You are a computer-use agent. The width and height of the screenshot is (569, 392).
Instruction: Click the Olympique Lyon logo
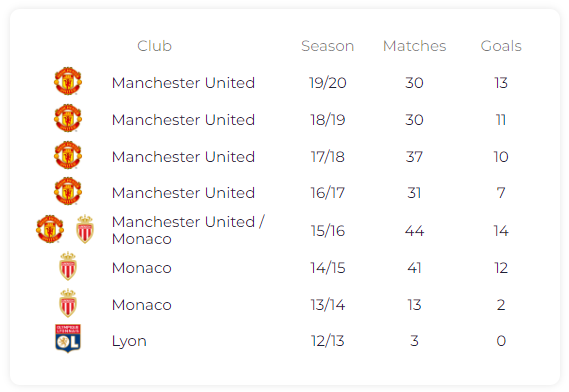pyautogui.click(x=68, y=338)
